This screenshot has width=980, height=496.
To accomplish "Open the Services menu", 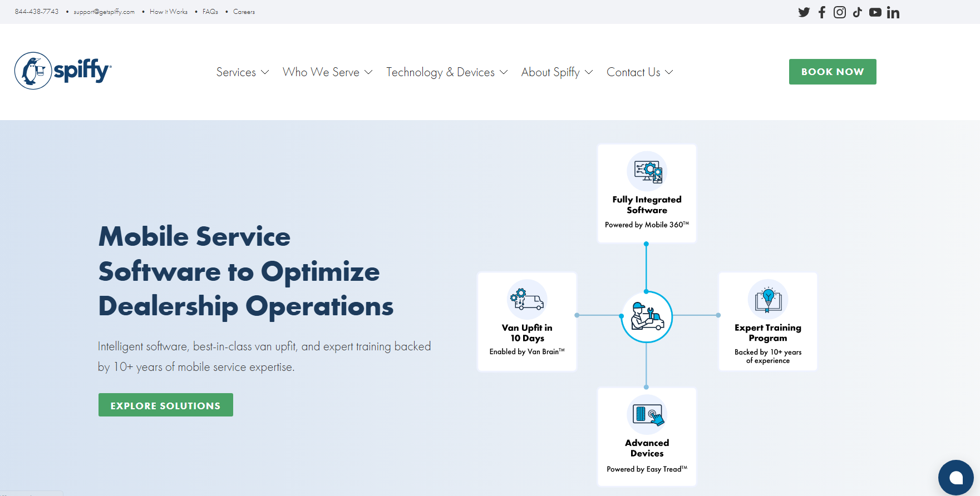I will [x=236, y=72].
